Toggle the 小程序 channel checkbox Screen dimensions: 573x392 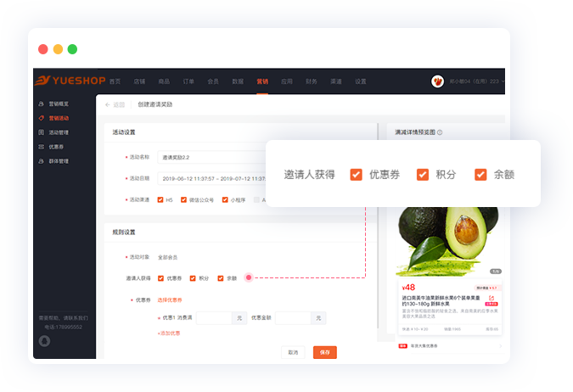pyautogui.click(x=225, y=200)
